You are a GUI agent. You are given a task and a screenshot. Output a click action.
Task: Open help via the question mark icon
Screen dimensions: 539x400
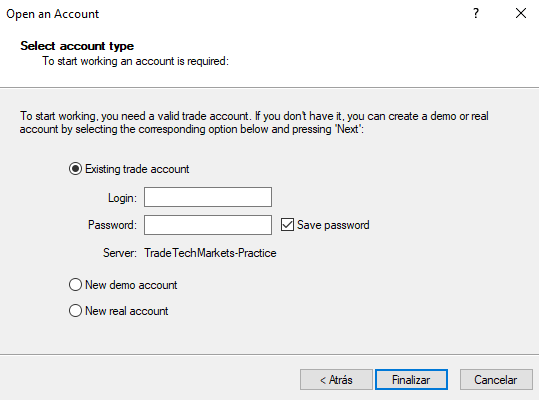click(476, 13)
